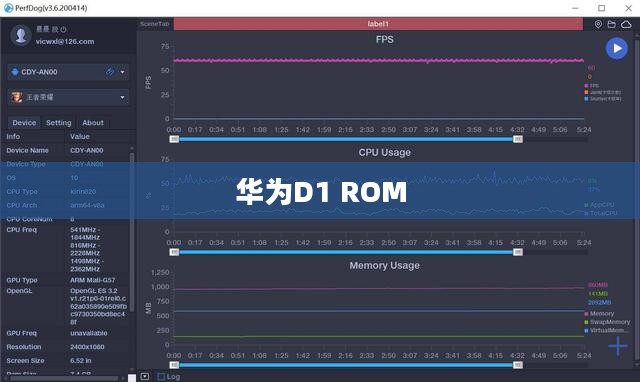Toggle the blue Stutter legend entry
The height and width of the screenshot is (382, 640).
click(602, 99)
